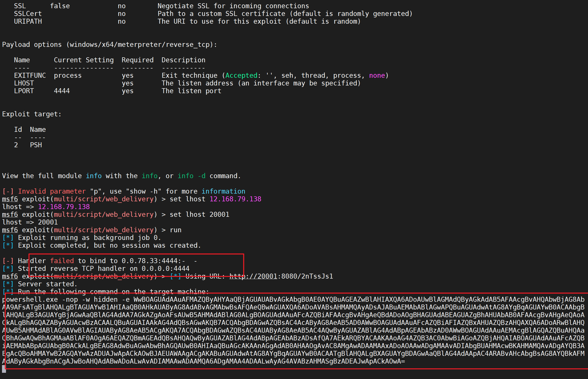This screenshot has width=588, height=379.
Task: Click the red 'Invalid parameter' text
Action: point(52,191)
